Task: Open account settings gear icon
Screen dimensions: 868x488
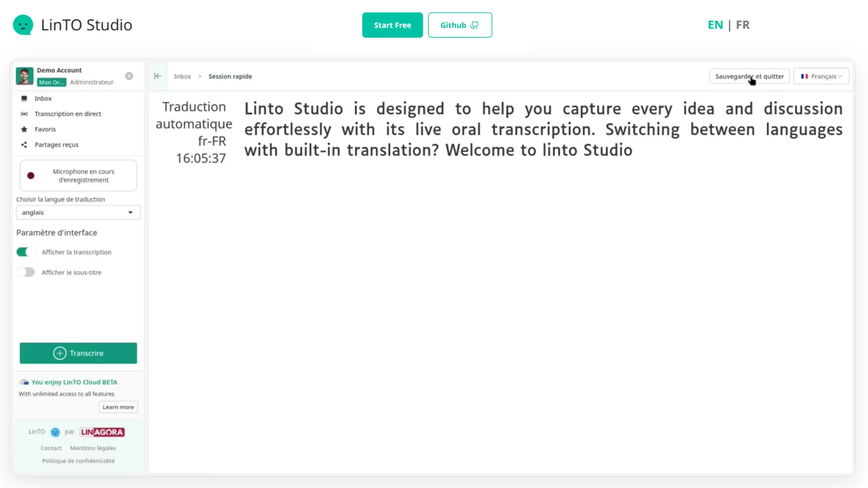Action: 129,76
